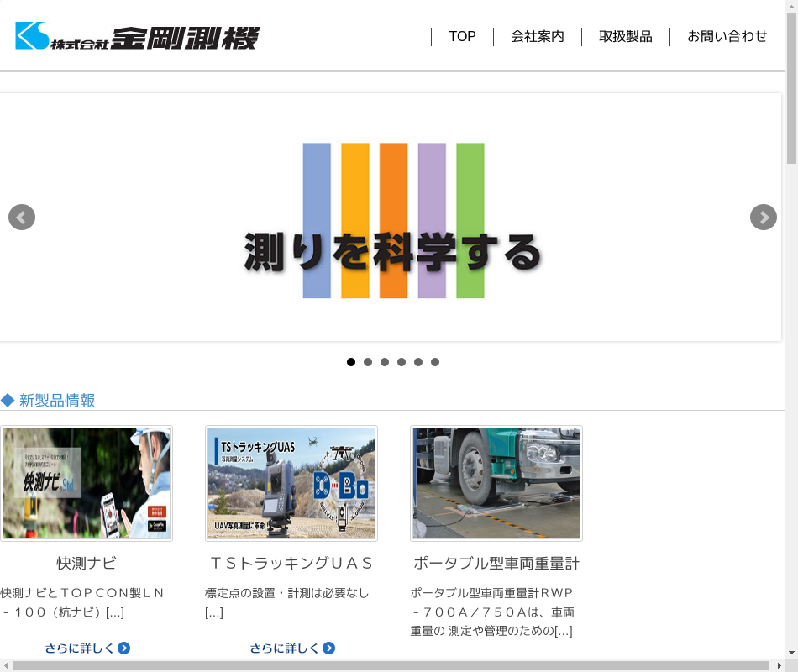Click the horizontal scrollbar right arrow
The height and width of the screenshot is (672, 798).
779,666
